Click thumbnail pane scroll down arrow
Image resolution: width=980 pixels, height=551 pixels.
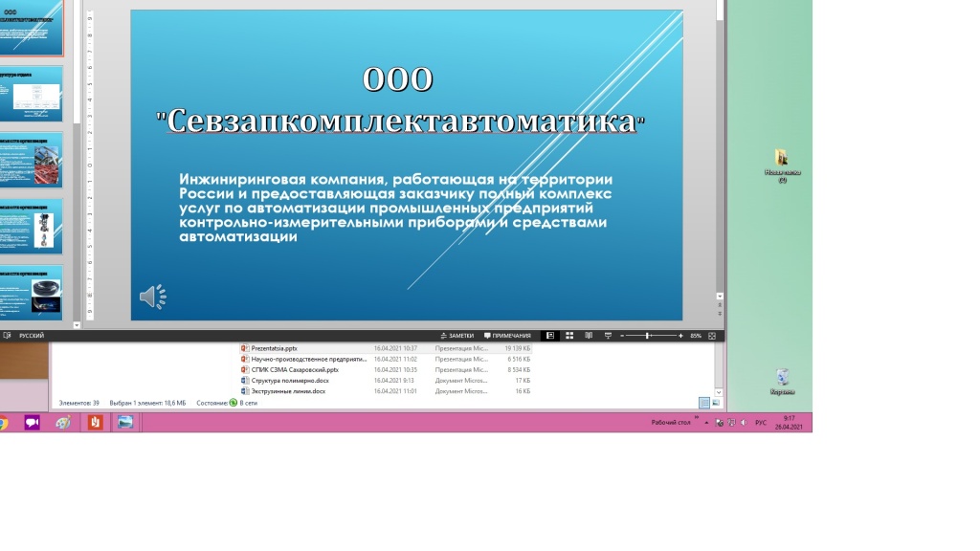tap(77, 325)
